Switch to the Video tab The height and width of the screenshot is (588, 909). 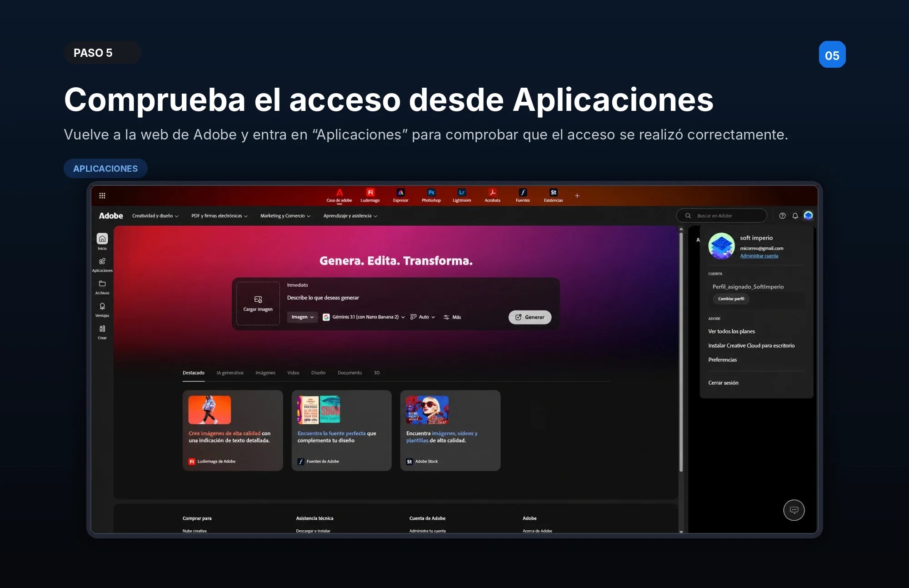coord(293,373)
